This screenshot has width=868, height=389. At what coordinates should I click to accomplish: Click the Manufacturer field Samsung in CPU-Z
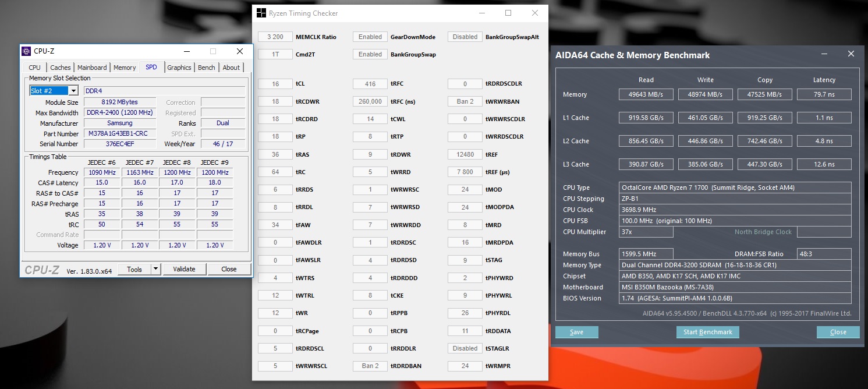click(120, 123)
